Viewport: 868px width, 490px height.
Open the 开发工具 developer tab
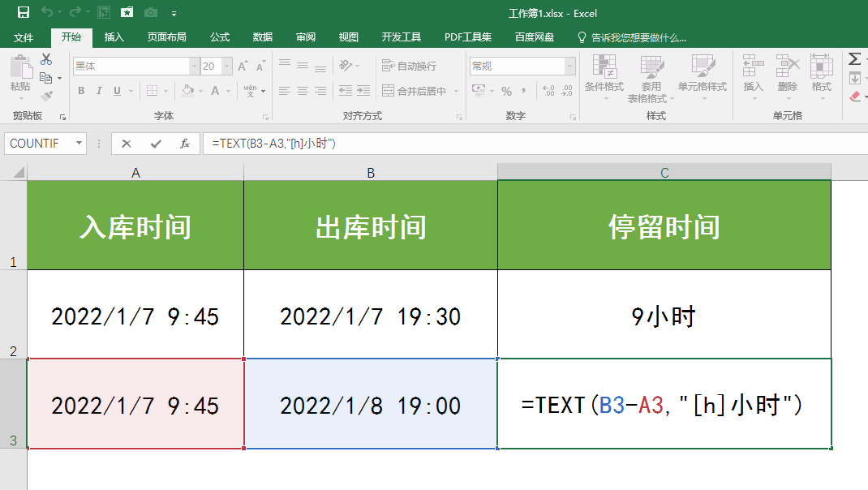click(402, 37)
